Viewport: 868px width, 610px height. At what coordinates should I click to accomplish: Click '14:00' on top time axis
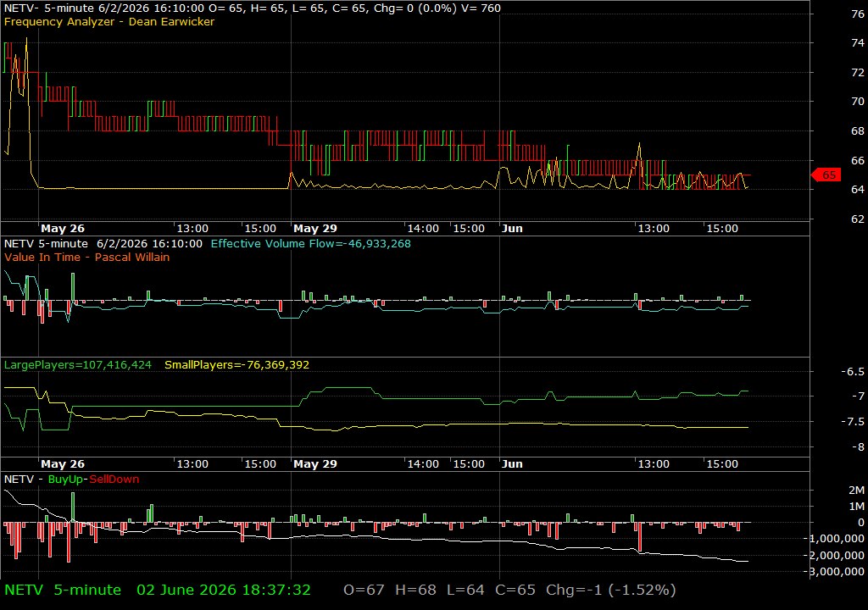(423, 229)
